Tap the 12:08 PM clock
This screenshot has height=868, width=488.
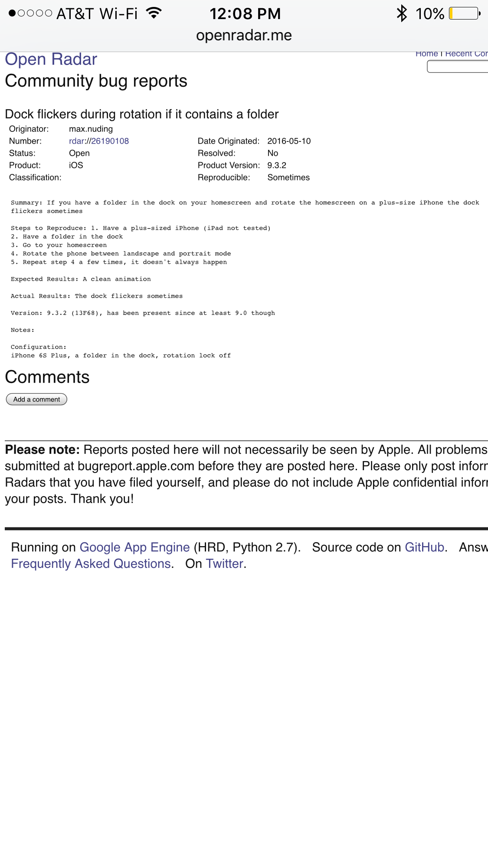click(245, 14)
